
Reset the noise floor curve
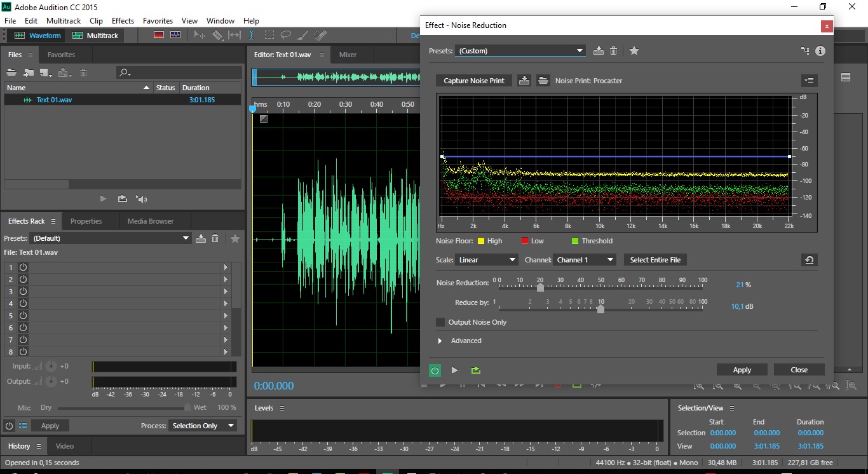(809, 260)
